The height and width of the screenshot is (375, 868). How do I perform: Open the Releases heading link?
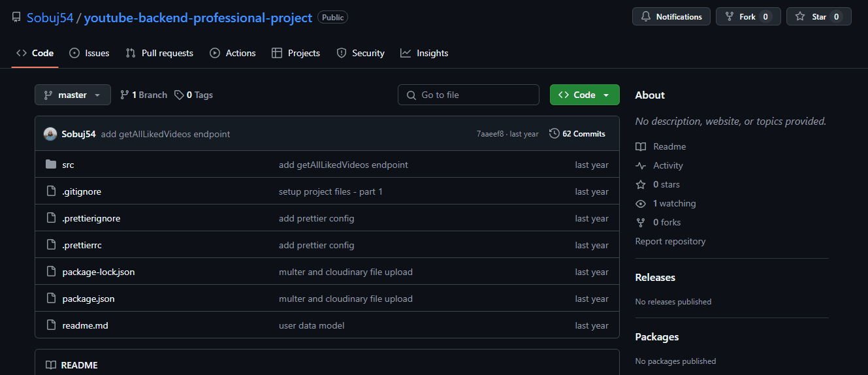pyautogui.click(x=655, y=277)
